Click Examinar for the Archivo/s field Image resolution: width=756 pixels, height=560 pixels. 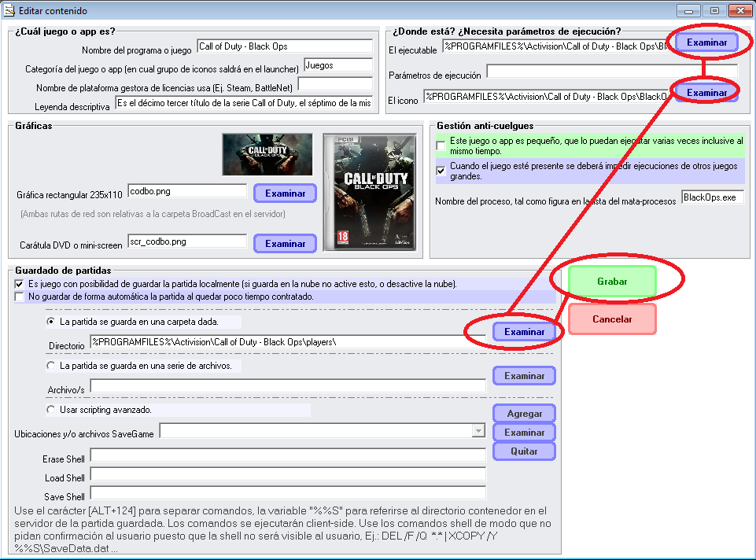(x=524, y=375)
